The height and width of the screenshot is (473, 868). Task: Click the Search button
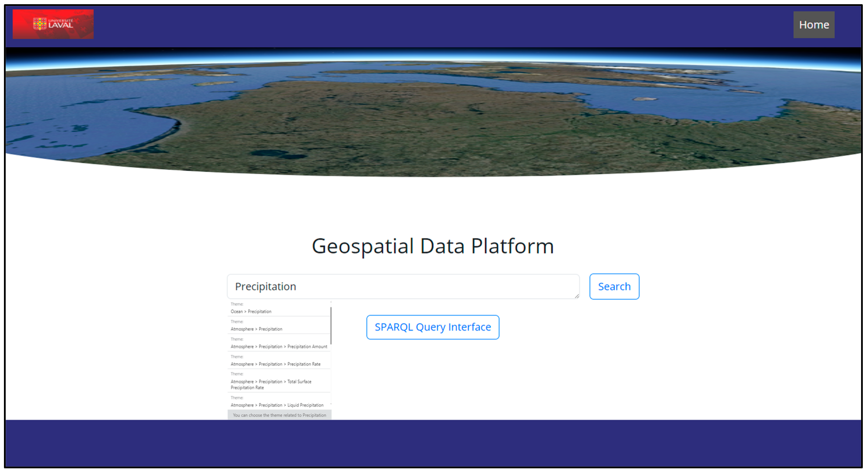[614, 286]
